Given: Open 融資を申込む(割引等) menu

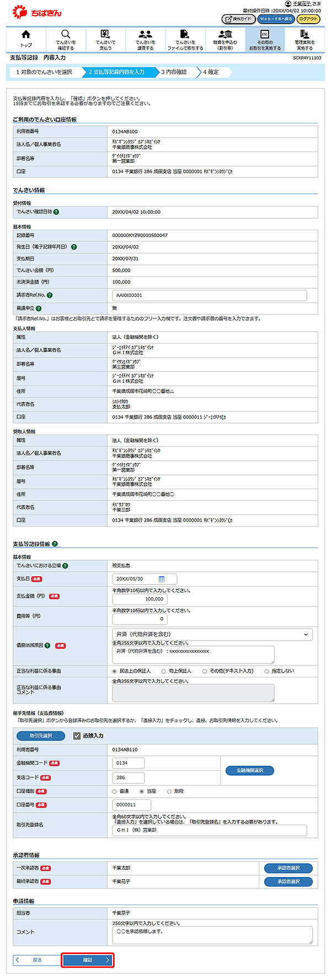Looking at the screenshot, I should point(225,40).
